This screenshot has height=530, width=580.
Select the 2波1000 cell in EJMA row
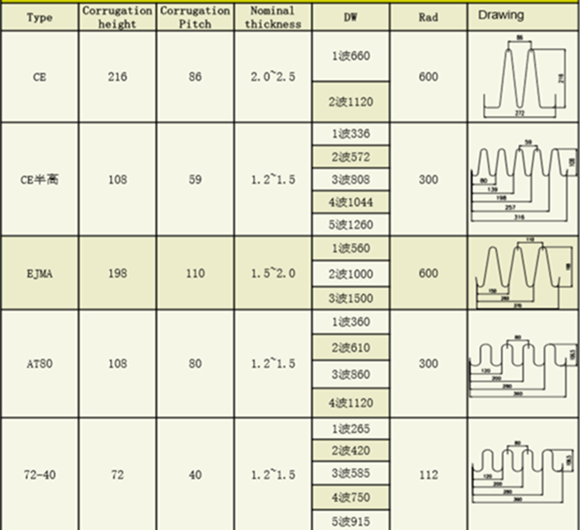tap(351, 274)
